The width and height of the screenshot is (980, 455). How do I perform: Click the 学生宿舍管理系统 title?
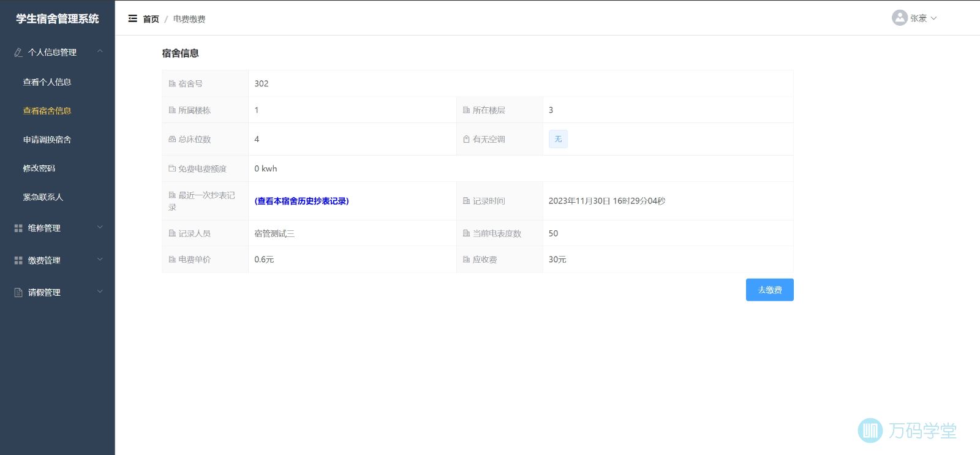point(58,19)
